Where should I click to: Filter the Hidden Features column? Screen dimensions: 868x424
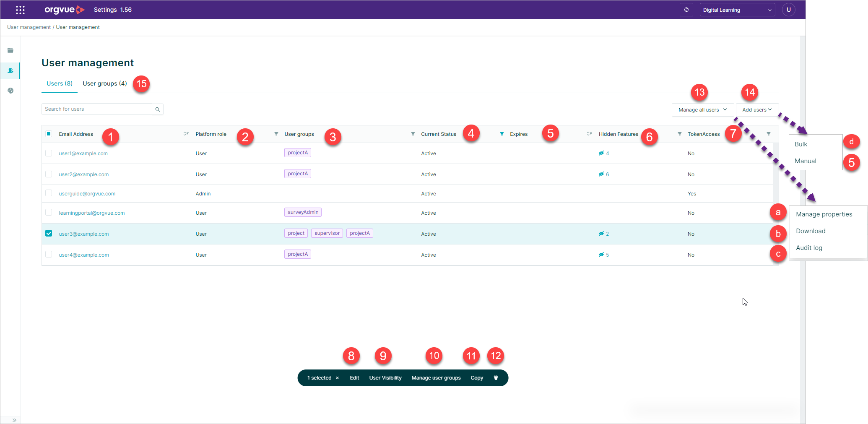click(679, 134)
